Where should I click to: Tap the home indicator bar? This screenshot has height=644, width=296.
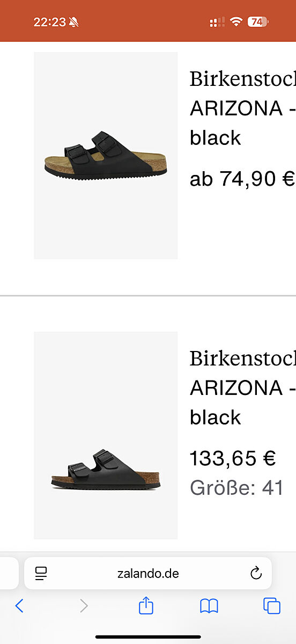pos(148,637)
